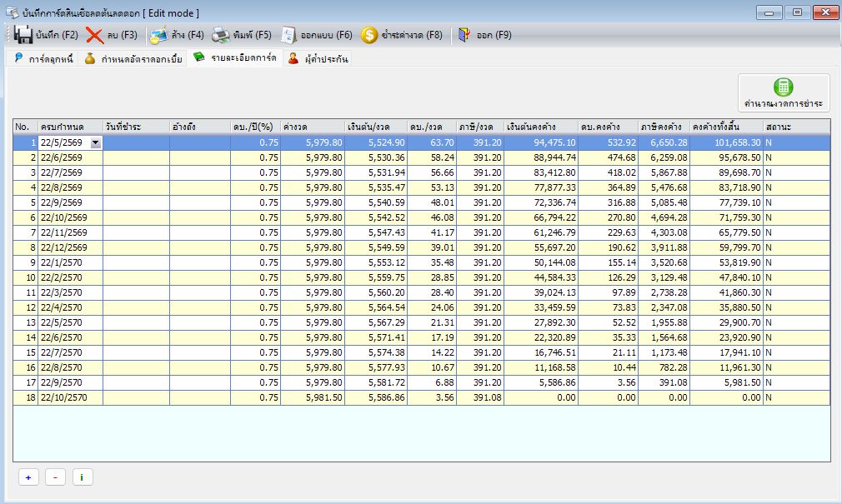The image size is (842, 504).
Task: Open the interest rate settings tab
Action: (x=133, y=58)
